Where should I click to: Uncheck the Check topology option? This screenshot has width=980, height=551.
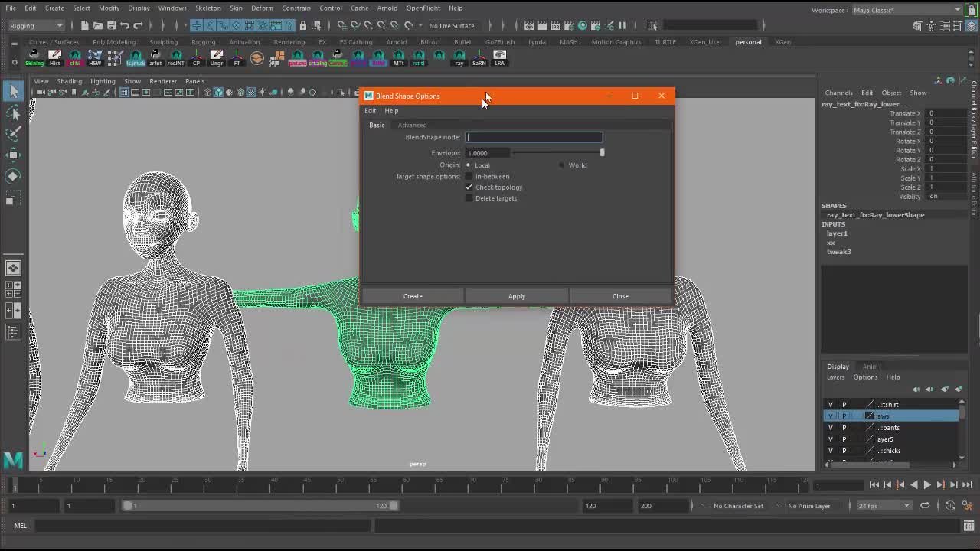[469, 187]
